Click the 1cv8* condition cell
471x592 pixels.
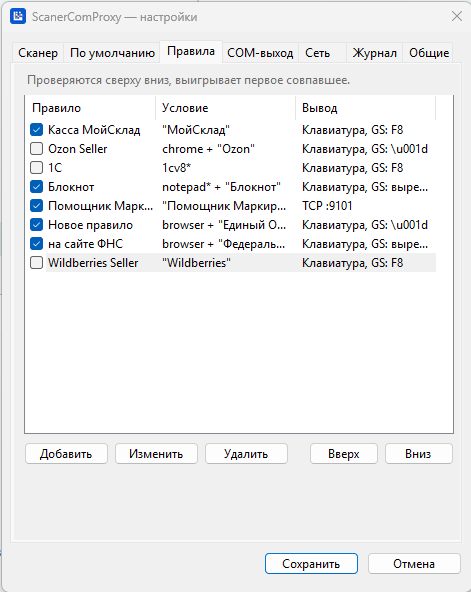[176, 168]
